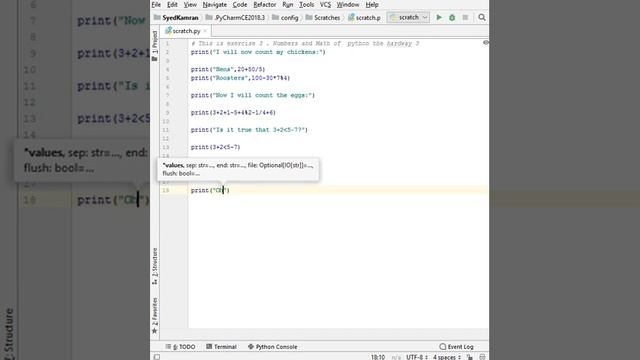Click line 2 chickens print statement
Image resolution: width=640 pixels, height=360 pixels.
coord(258,52)
